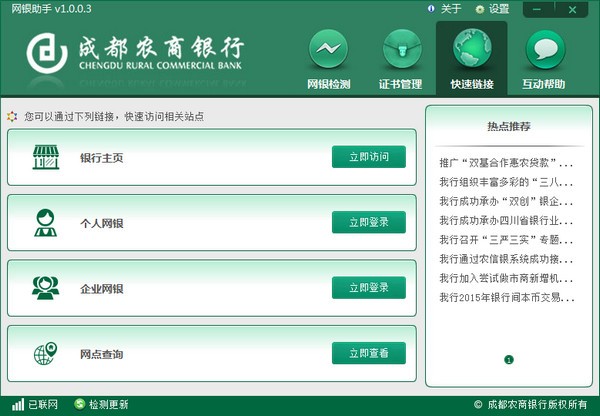
Task: Click the 网点查询 label
Action: [102, 354]
